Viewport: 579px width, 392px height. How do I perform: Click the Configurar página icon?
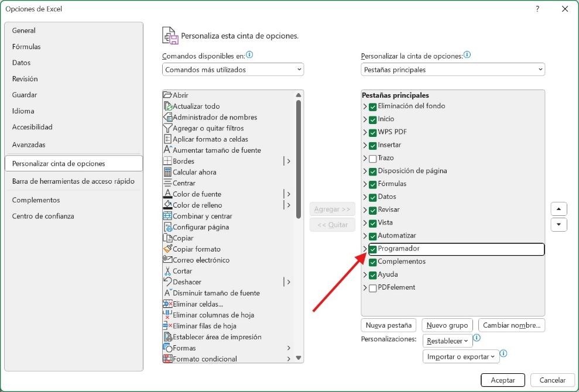pyautogui.click(x=167, y=227)
